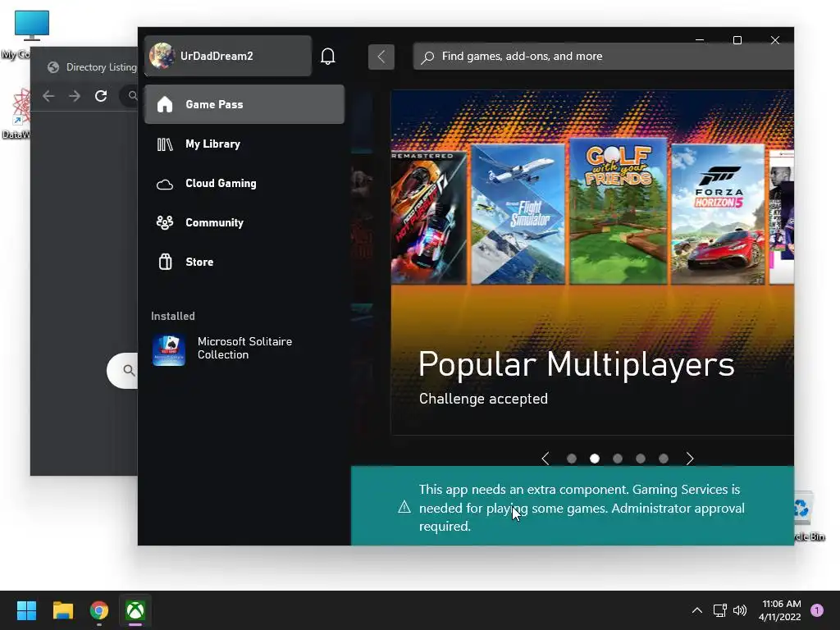Open the notification center badge
The image size is (840, 630).
point(817,610)
